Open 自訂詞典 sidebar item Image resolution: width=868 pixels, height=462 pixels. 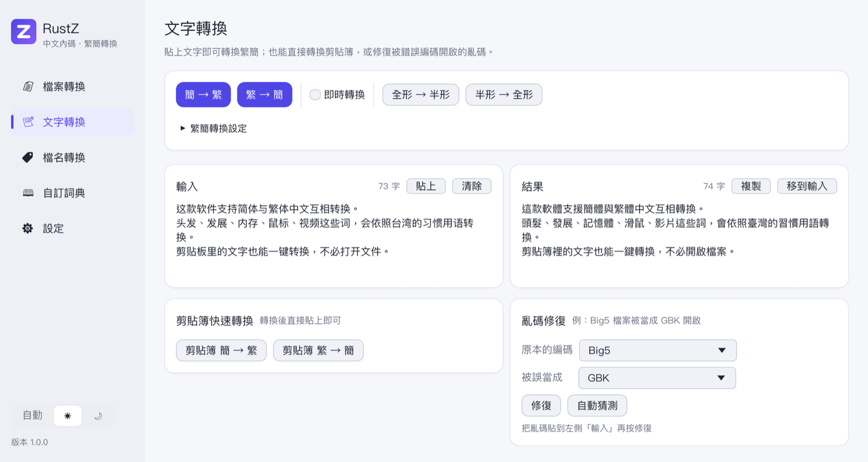coord(72,193)
